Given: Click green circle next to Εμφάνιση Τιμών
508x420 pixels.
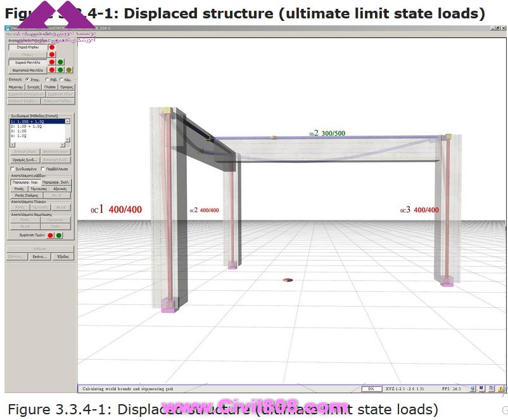Looking at the screenshot, I should pos(59,236).
